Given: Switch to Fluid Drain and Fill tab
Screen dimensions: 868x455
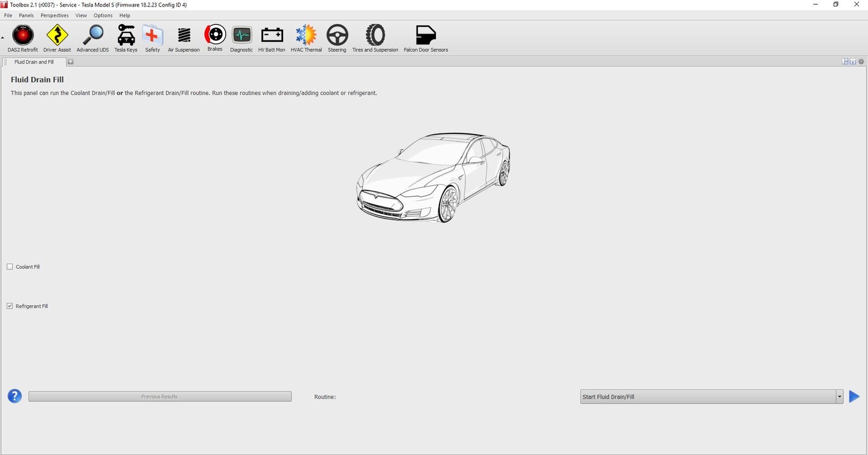Looking at the screenshot, I should 34,62.
